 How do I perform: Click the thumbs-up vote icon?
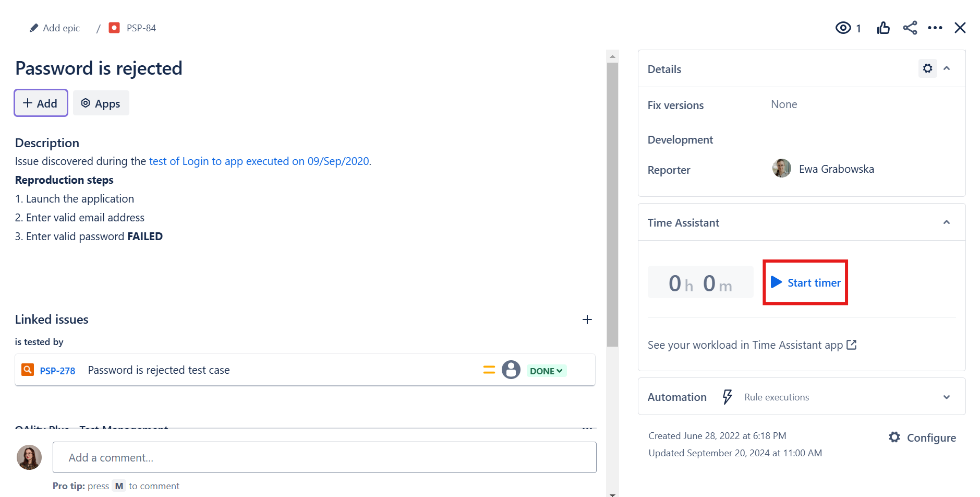point(883,28)
